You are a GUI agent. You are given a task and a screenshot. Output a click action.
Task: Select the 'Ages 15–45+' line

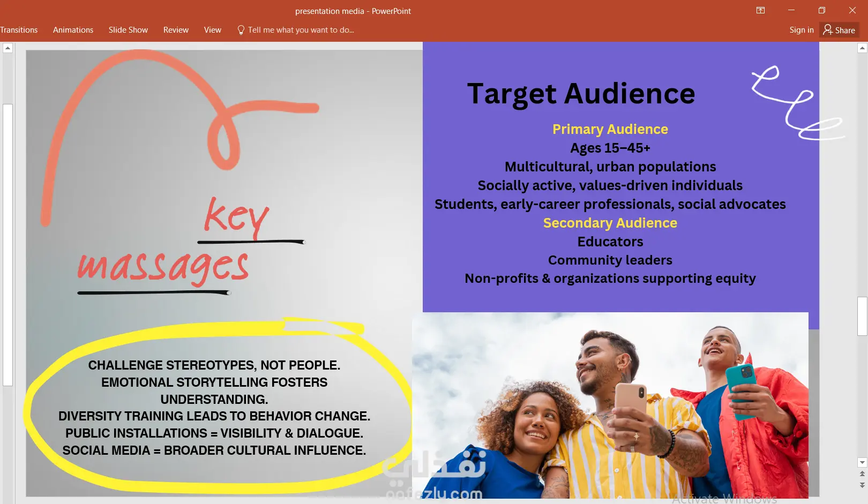pyautogui.click(x=610, y=148)
